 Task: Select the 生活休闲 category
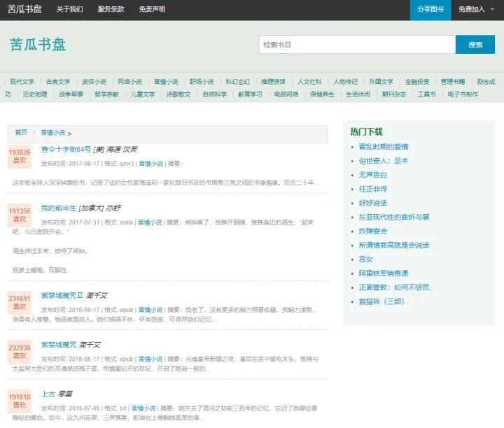coord(358,94)
